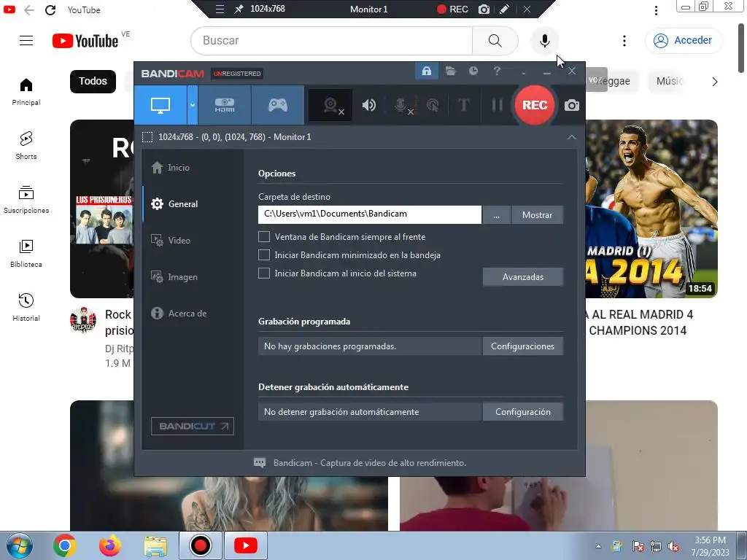Reload page with browser refresh icon

pyautogui.click(x=50, y=9)
